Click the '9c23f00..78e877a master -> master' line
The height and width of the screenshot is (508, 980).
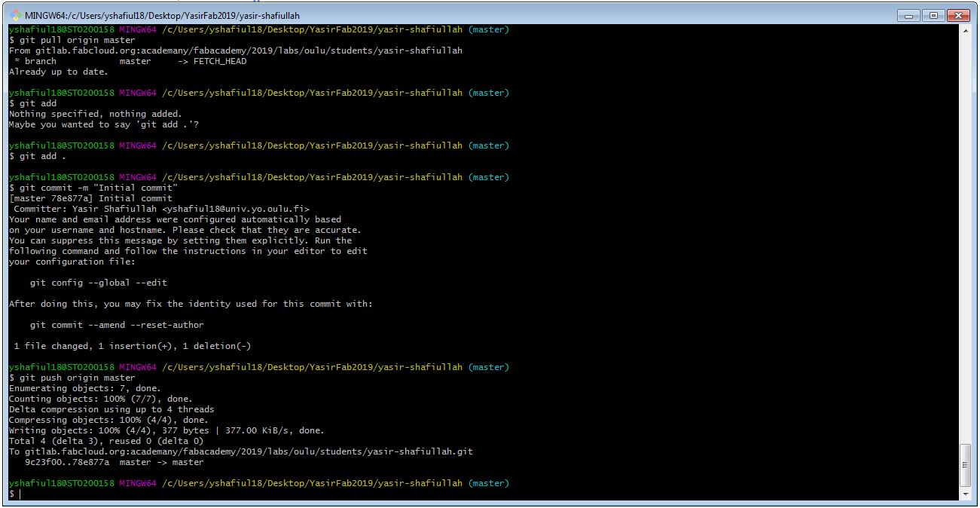pyautogui.click(x=114, y=463)
